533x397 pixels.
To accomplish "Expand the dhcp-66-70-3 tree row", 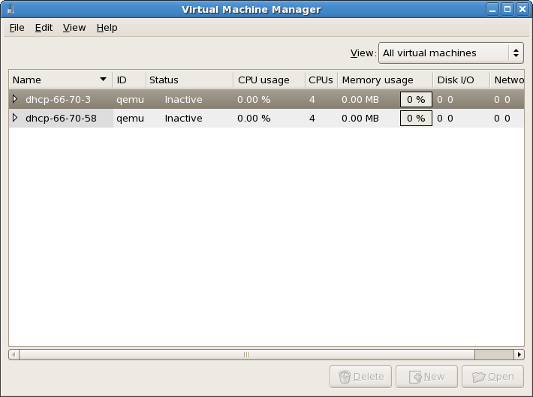I will pyautogui.click(x=15, y=99).
